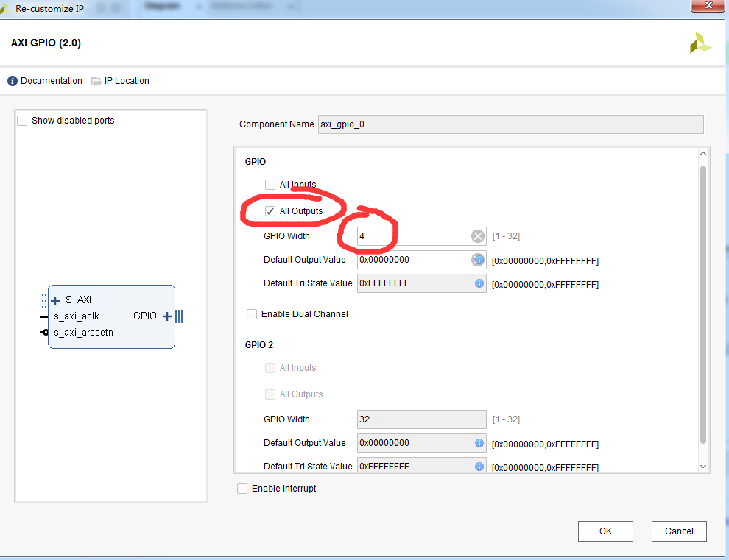The height and width of the screenshot is (560, 729).
Task: Click the s_axi_aresetn port on the block
Action: click(84, 333)
